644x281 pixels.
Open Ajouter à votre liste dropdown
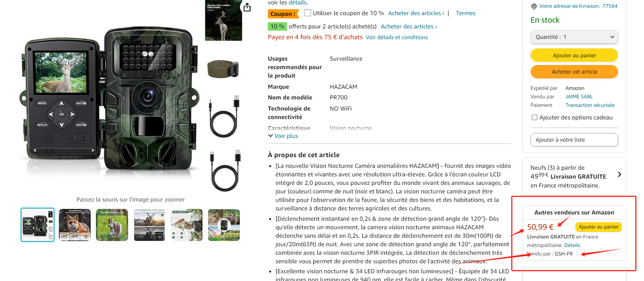pyautogui.click(x=574, y=140)
